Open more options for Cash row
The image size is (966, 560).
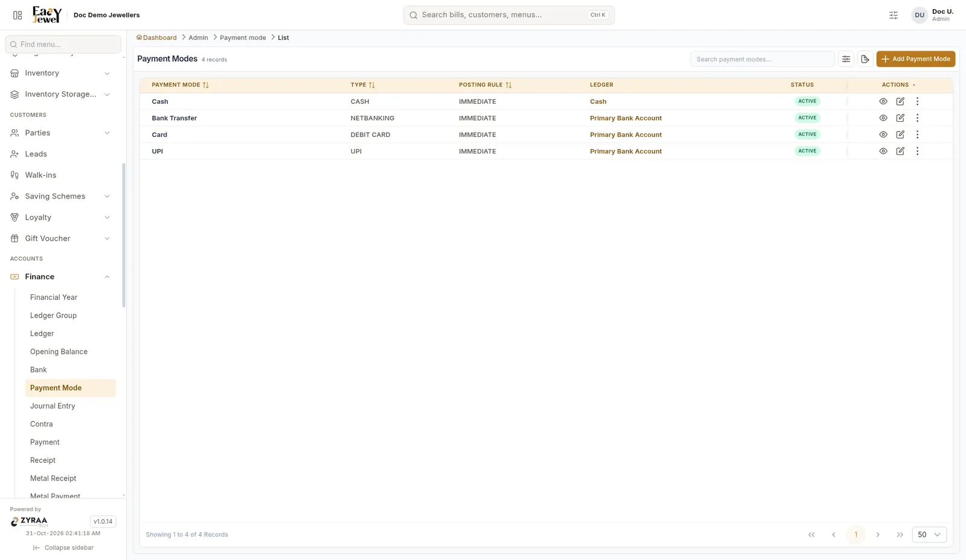[917, 101]
